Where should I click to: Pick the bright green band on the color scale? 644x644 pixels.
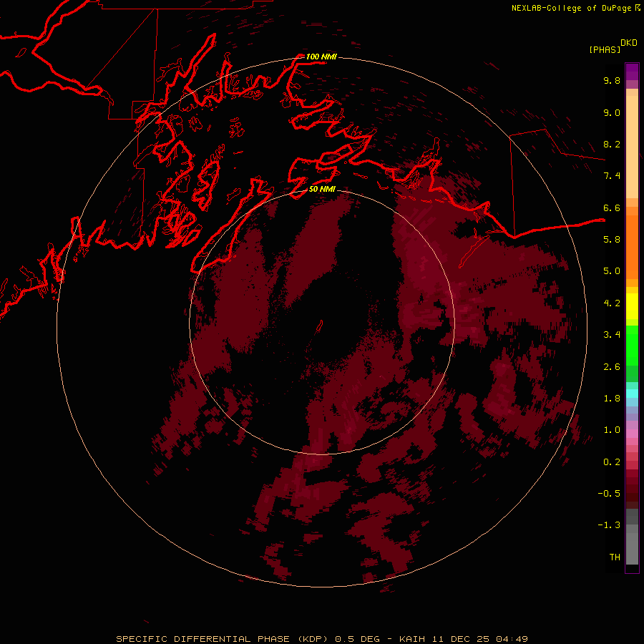(632, 346)
